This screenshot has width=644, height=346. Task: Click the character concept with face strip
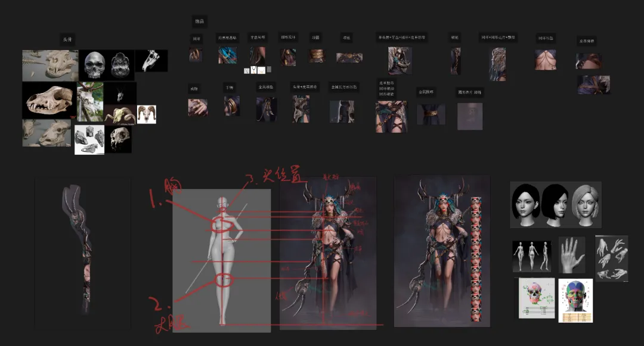[441, 251]
